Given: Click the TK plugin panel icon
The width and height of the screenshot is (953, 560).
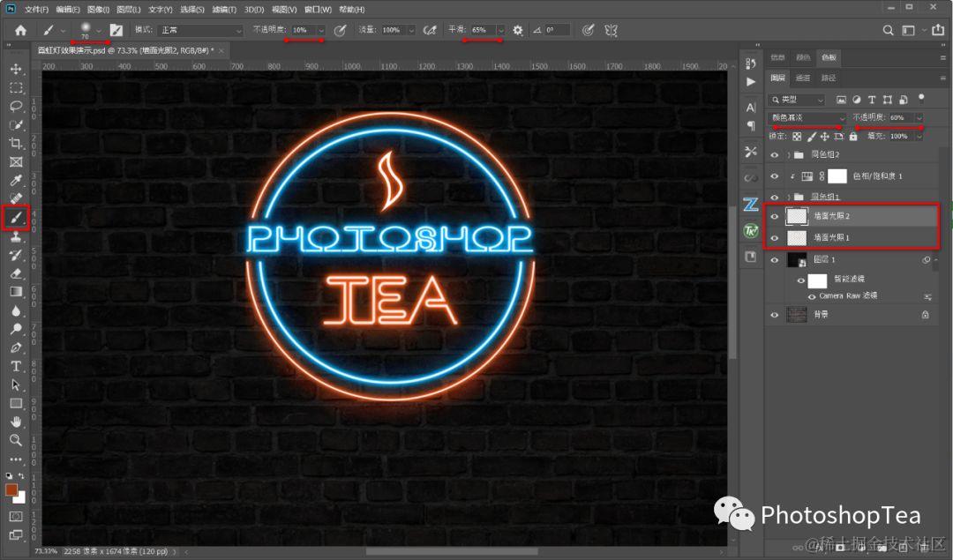Looking at the screenshot, I should pyautogui.click(x=751, y=231).
